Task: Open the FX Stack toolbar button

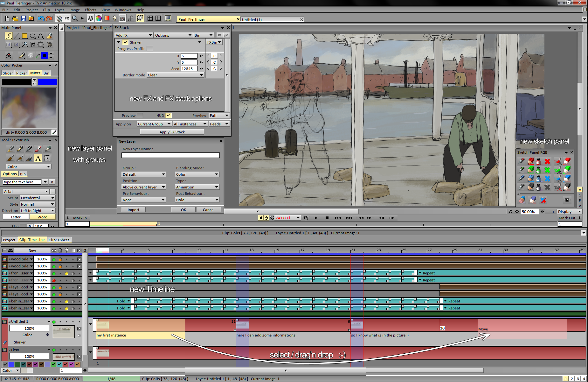Action: (67, 18)
